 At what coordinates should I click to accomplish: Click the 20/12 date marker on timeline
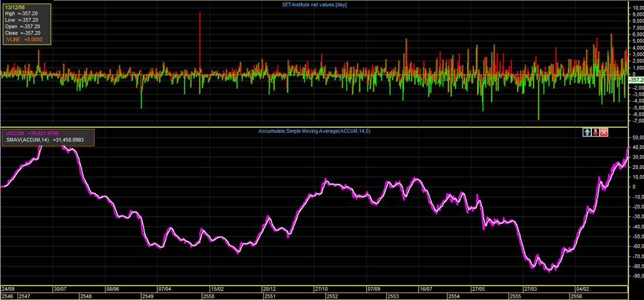[269, 289]
